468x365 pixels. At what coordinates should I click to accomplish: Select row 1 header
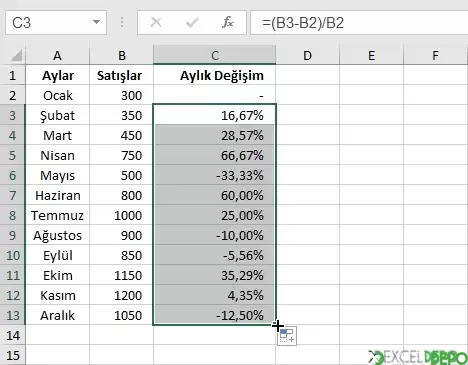(x=12, y=76)
